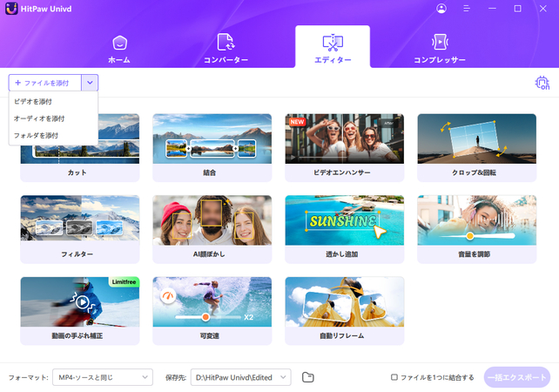This screenshot has height=392, width=559.
Task: Choose オーディオを添付 from the menu
Action: (53, 118)
